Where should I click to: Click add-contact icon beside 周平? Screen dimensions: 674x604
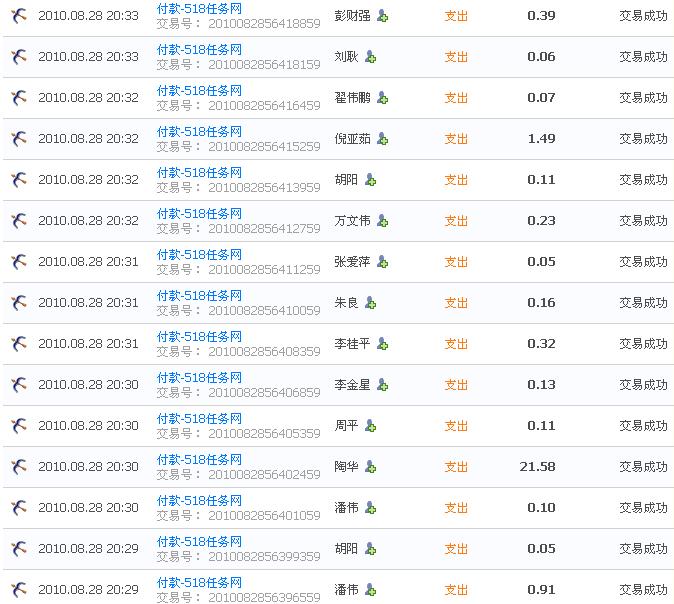370,426
